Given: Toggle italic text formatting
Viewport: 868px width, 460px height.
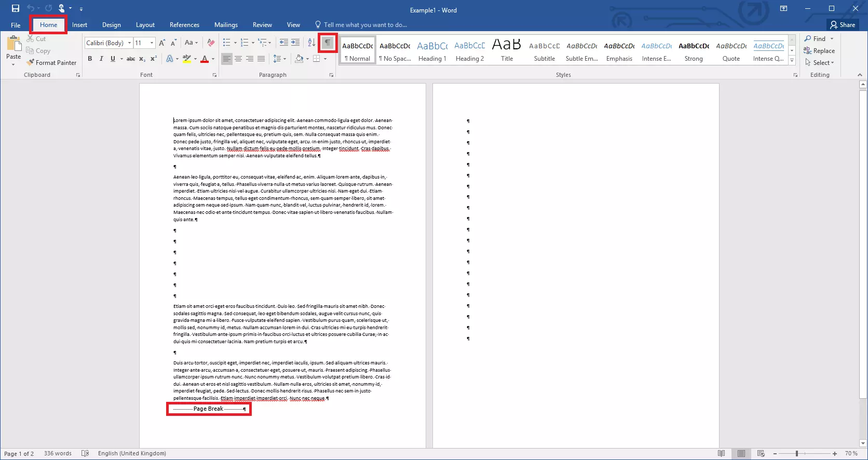Looking at the screenshot, I should click(x=101, y=59).
